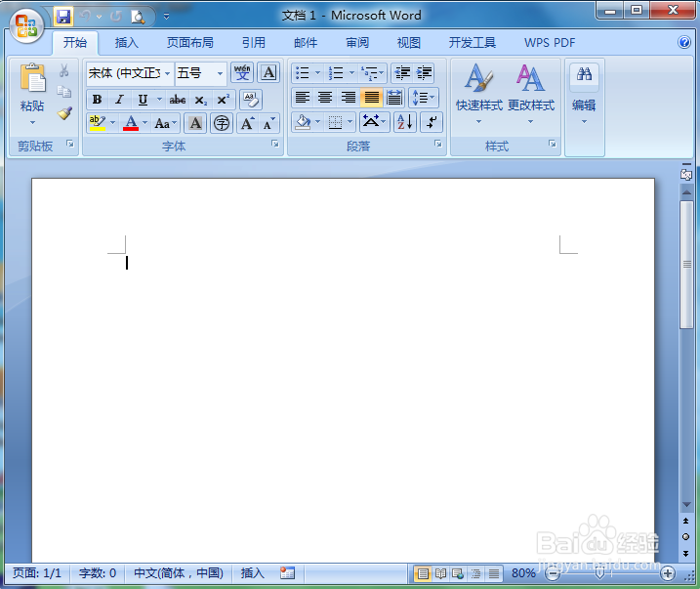Decrease paragraph indent
Image resolution: width=700 pixels, height=589 pixels.
coord(402,72)
